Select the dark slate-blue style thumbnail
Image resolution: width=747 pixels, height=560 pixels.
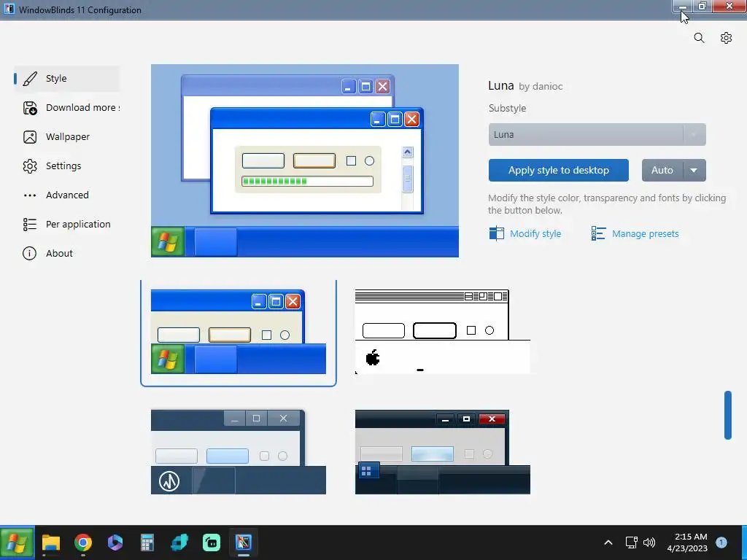pyautogui.click(x=239, y=452)
